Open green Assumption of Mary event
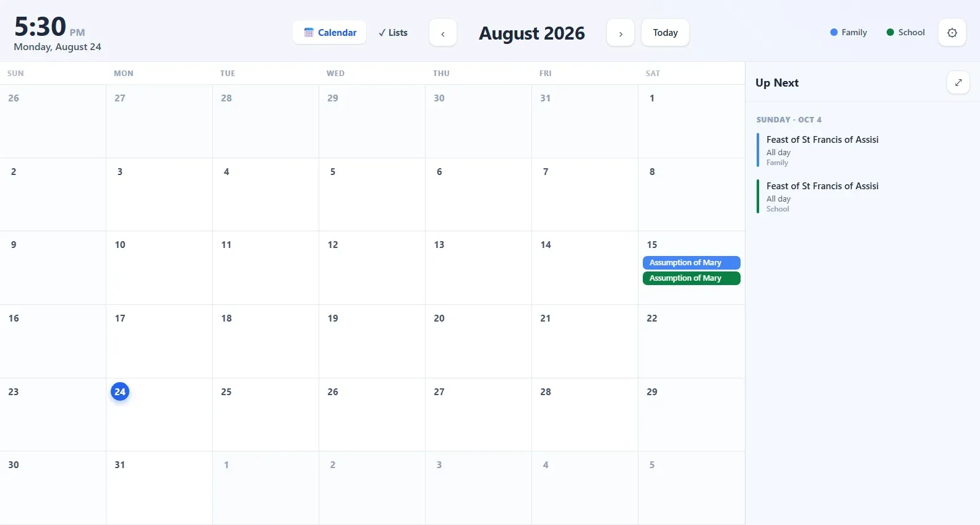Image resolution: width=980 pixels, height=525 pixels. tap(692, 278)
